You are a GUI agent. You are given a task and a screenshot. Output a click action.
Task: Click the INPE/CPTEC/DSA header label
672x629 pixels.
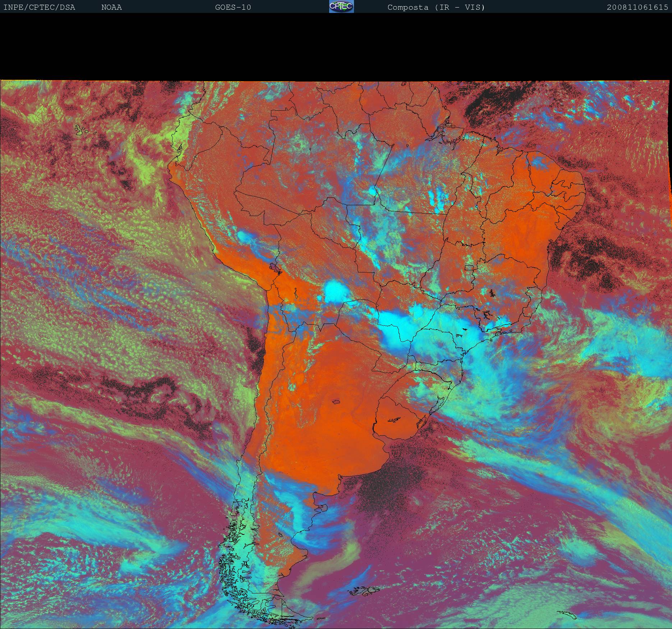coord(39,8)
